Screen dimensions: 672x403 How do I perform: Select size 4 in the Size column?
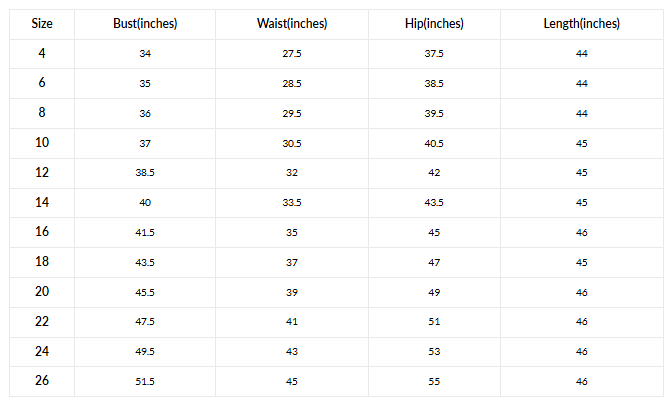41,53
